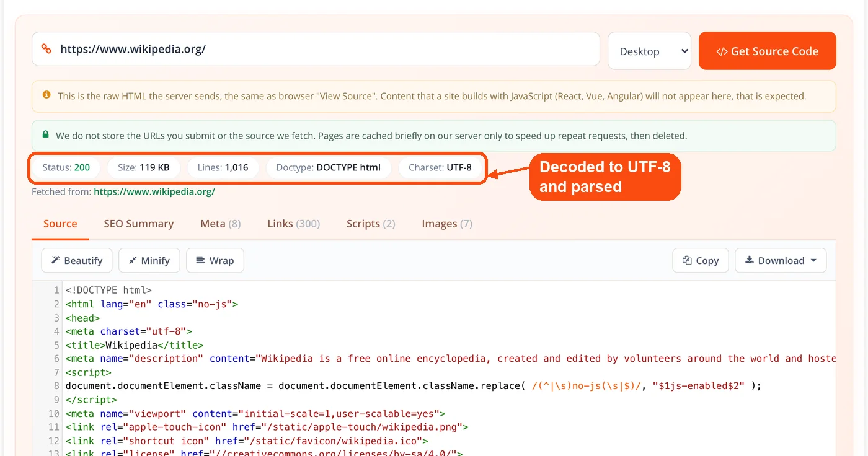Click the lock icon in the privacy notice
Image resolution: width=868 pixels, height=456 pixels.
click(45, 134)
